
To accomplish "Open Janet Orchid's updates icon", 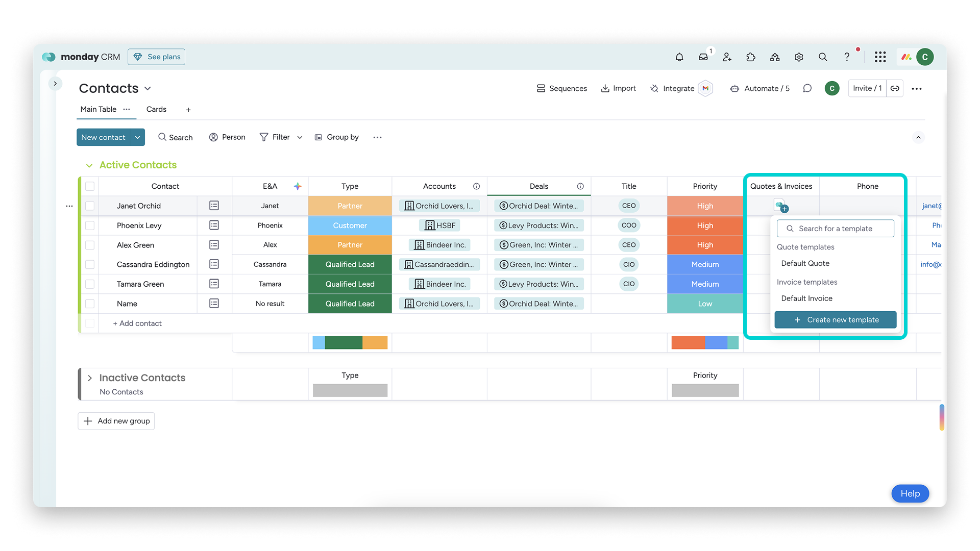I will [x=214, y=206].
